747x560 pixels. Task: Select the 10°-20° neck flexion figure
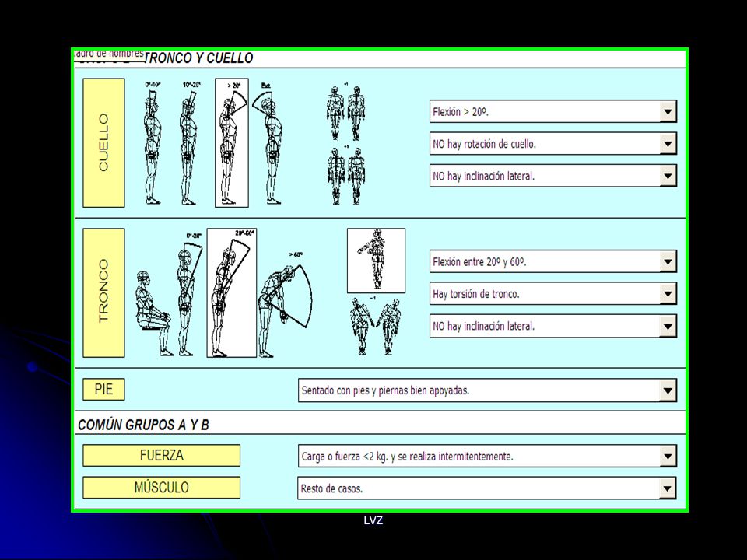(x=190, y=143)
